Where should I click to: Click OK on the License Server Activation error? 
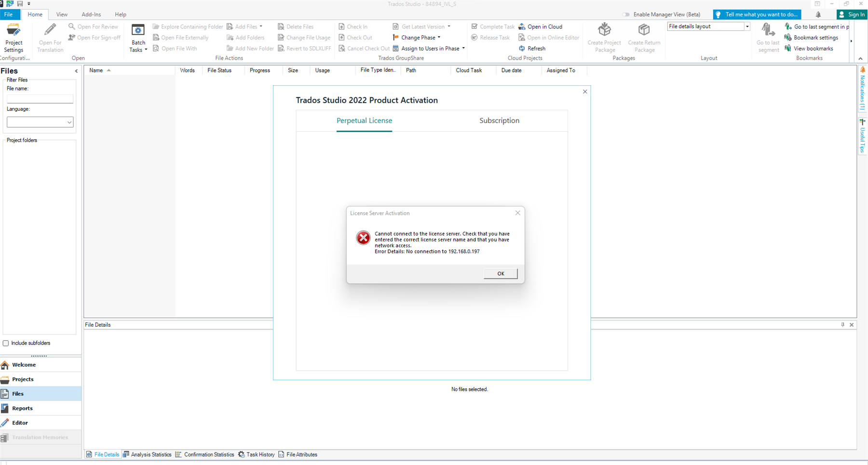[x=500, y=273]
